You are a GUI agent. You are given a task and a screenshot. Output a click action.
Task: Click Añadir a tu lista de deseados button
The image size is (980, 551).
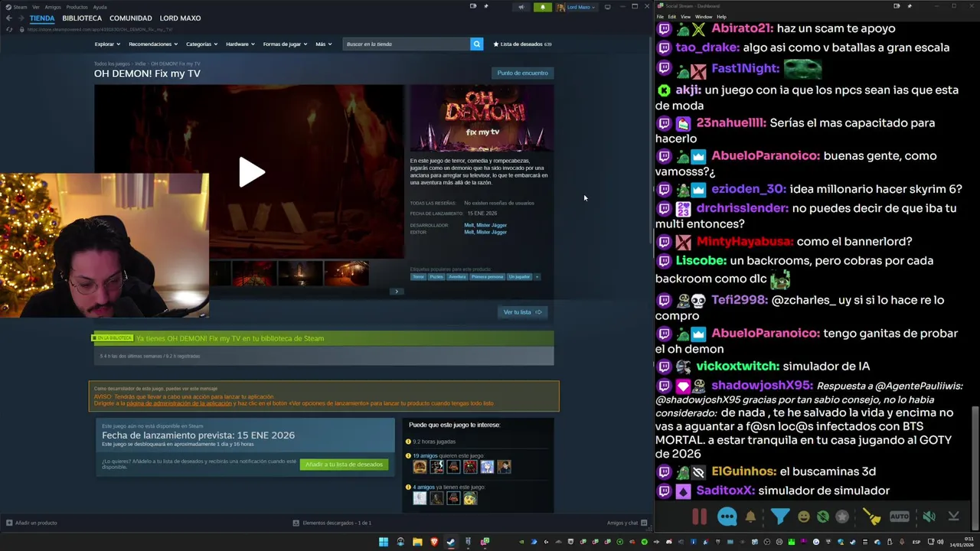pos(344,465)
